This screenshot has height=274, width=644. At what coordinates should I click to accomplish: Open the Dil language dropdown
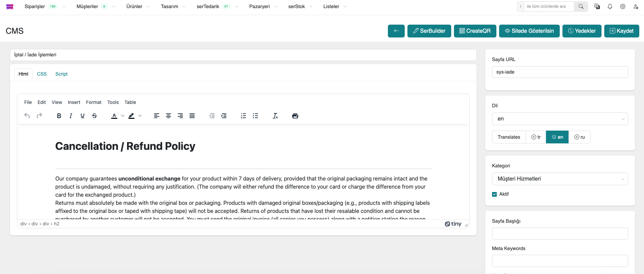(x=560, y=119)
